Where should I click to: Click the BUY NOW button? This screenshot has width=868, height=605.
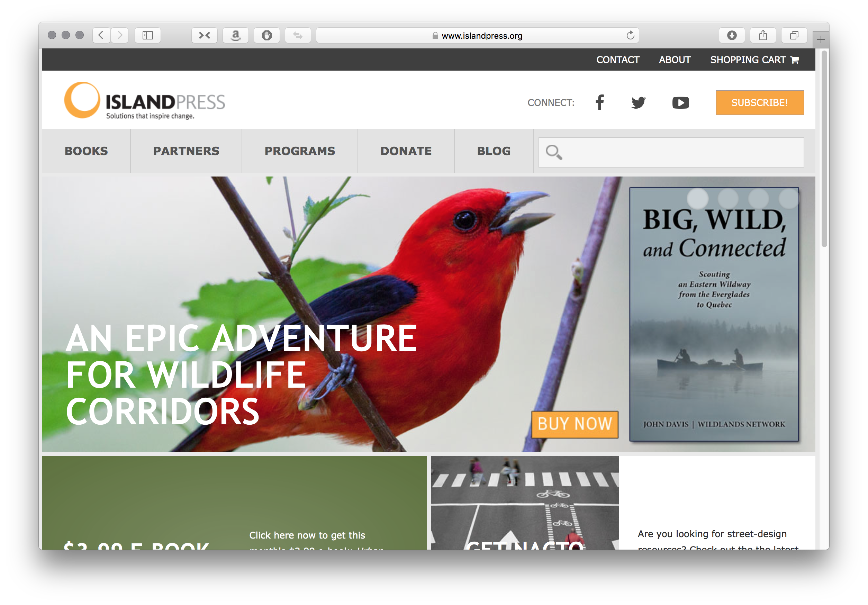[574, 424]
